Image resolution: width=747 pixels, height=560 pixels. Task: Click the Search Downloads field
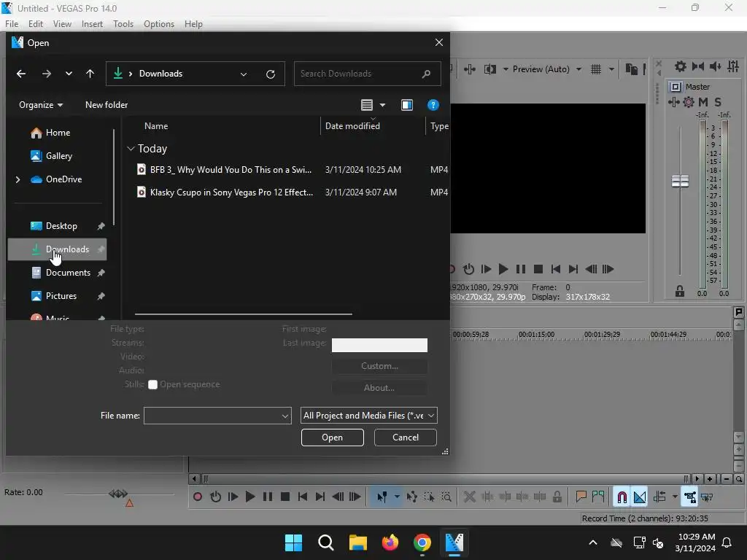coord(368,74)
